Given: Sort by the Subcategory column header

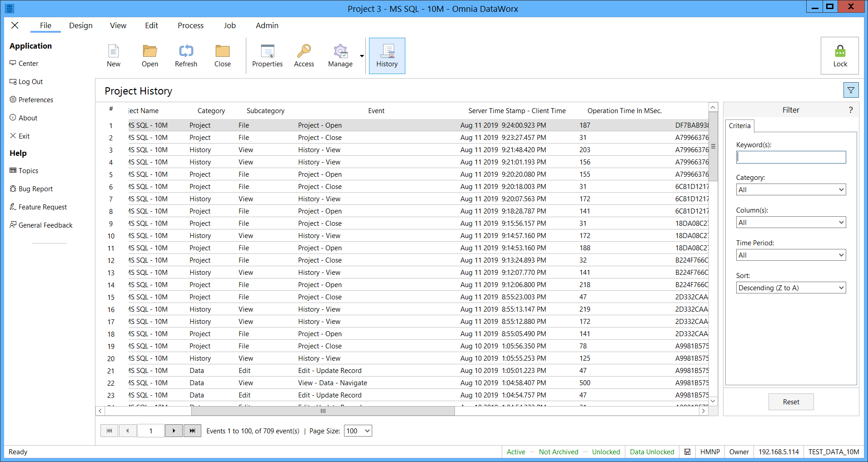Looking at the screenshot, I should (x=265, y=111).
